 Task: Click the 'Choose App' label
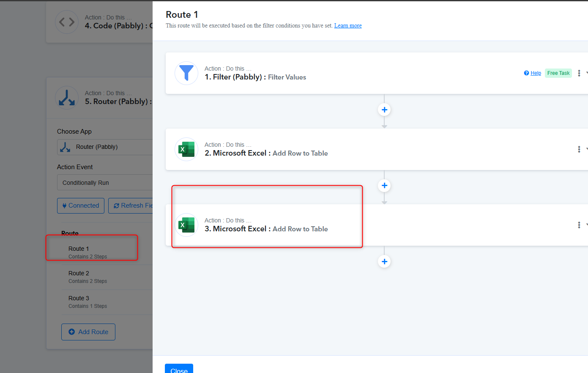(x=74, y=132)
